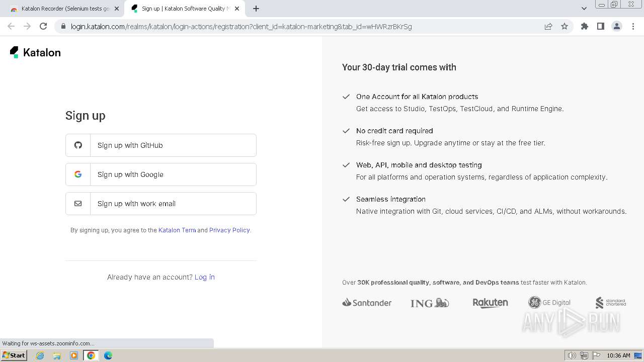
Task: Click the Santander logo
Action: click(x=367, y=303)
